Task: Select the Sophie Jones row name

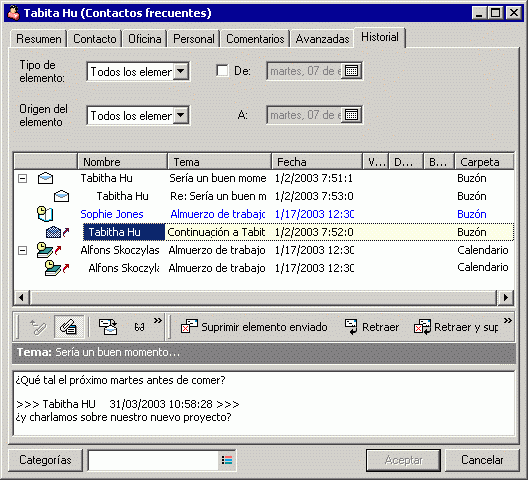Action: [112, 214]
